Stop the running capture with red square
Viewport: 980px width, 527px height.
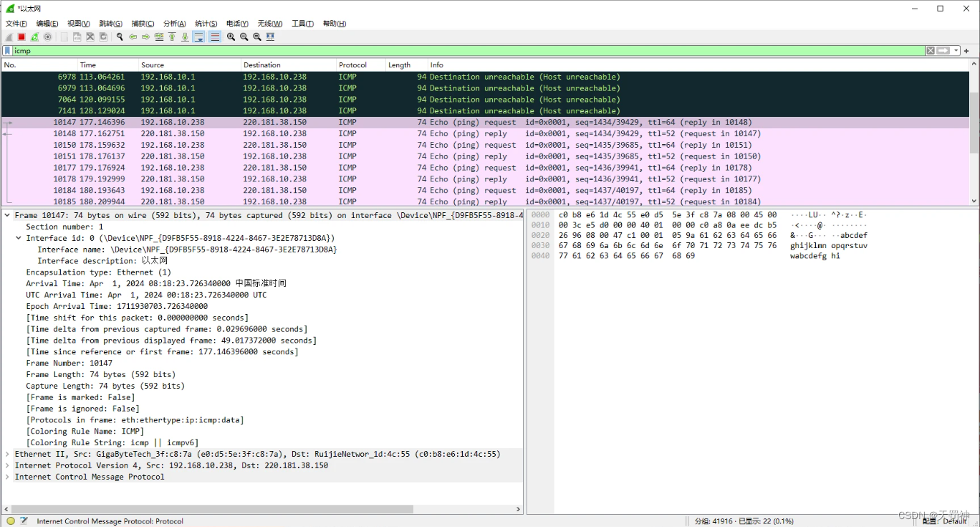tap(21, 37)
